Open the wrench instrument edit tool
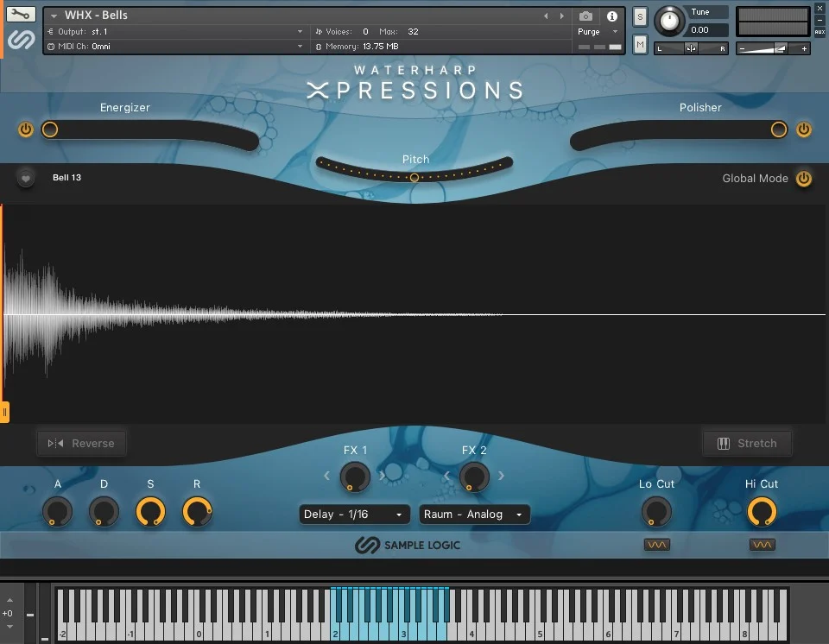The width and height of the screenshot is (829, 644). point(21,15)
